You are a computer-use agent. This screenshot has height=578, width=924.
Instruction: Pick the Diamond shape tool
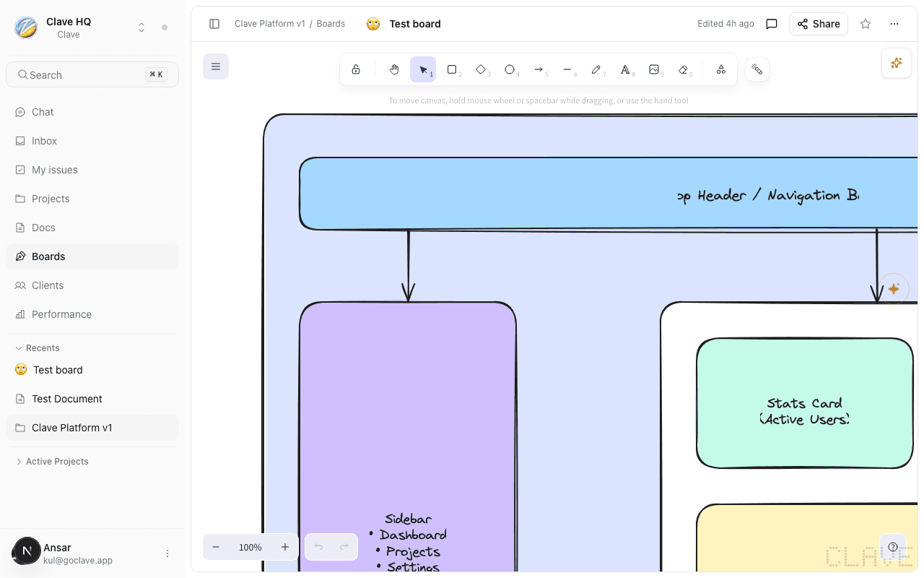click(x=481, y=69)
